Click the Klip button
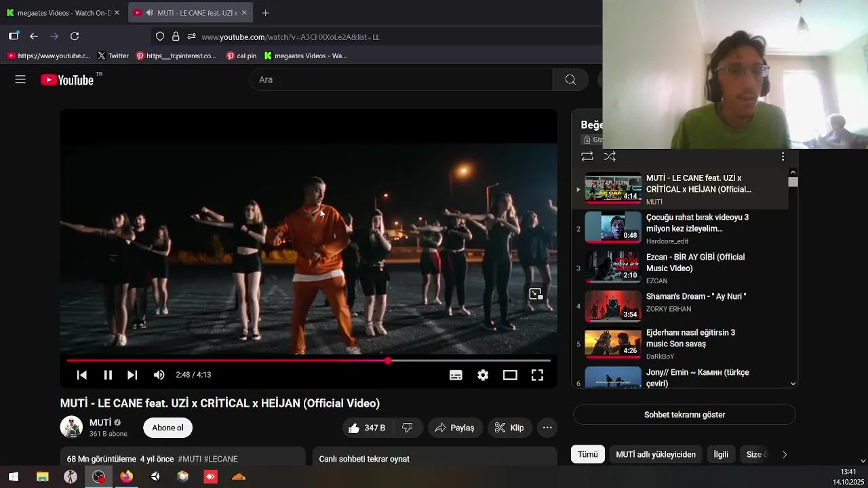This screenshot has width=868, height=488. (509, 428)
